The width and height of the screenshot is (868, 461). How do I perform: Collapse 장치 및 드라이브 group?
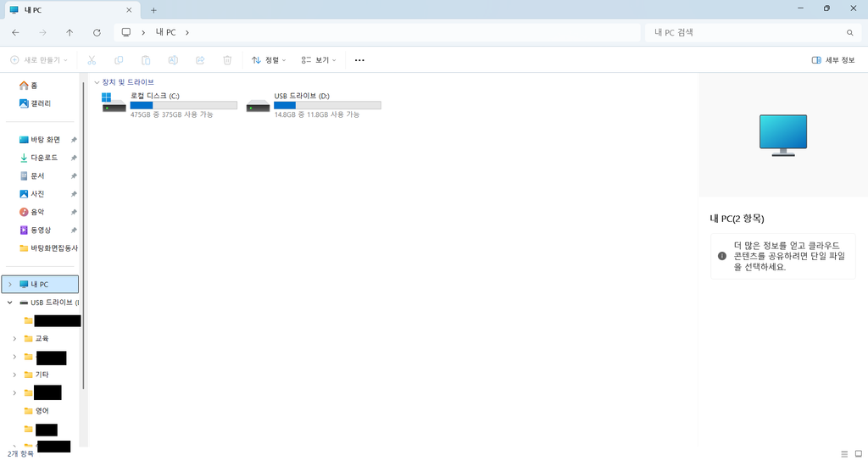(97, 82)
